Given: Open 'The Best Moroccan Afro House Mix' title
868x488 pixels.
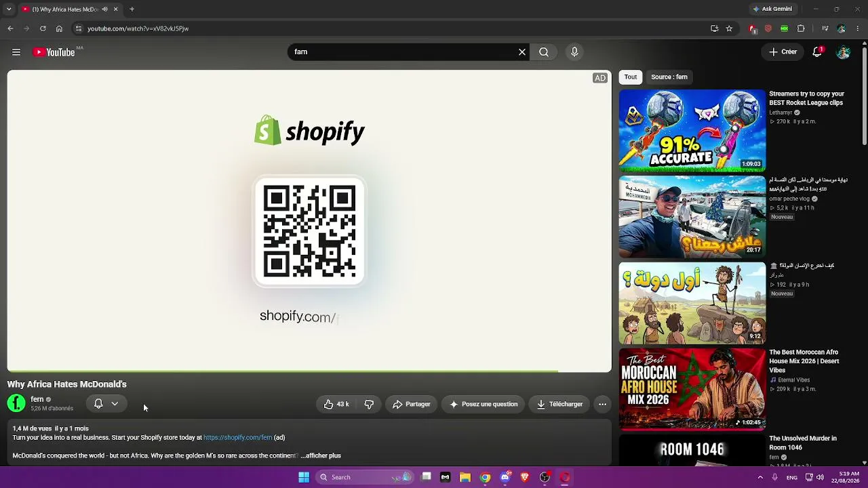Looking at the screenshot, I should pyautogui.click(x=804, y=361).
